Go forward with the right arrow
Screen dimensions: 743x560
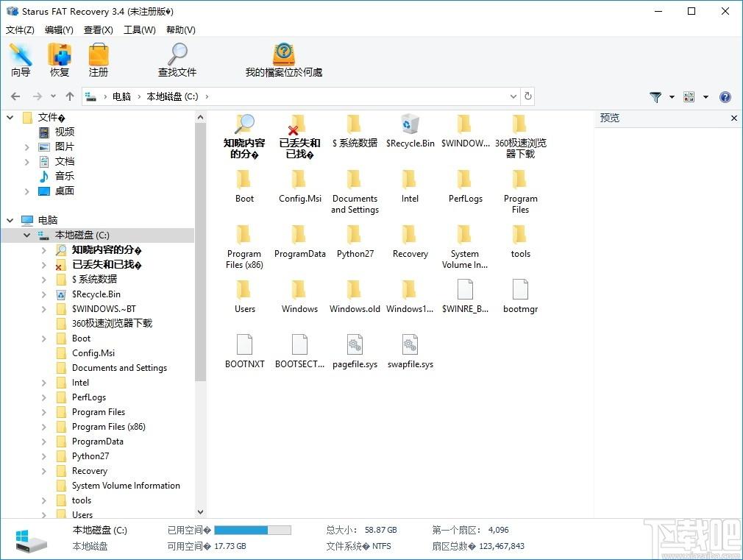coord(37,96)
